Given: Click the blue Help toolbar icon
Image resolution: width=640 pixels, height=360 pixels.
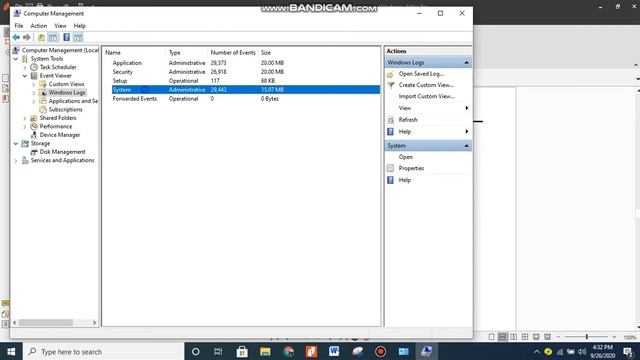Looking at the screenshot, I should pos(67,38).
